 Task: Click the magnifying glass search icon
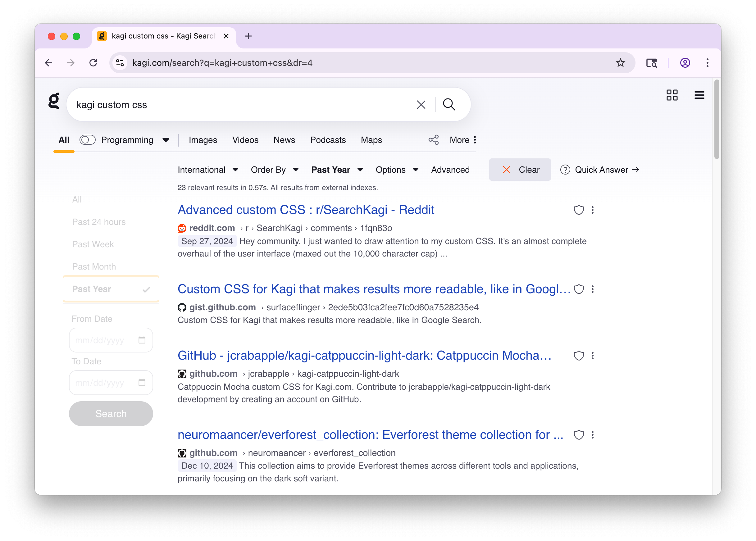pyautogui.click(x=449, y=105)
